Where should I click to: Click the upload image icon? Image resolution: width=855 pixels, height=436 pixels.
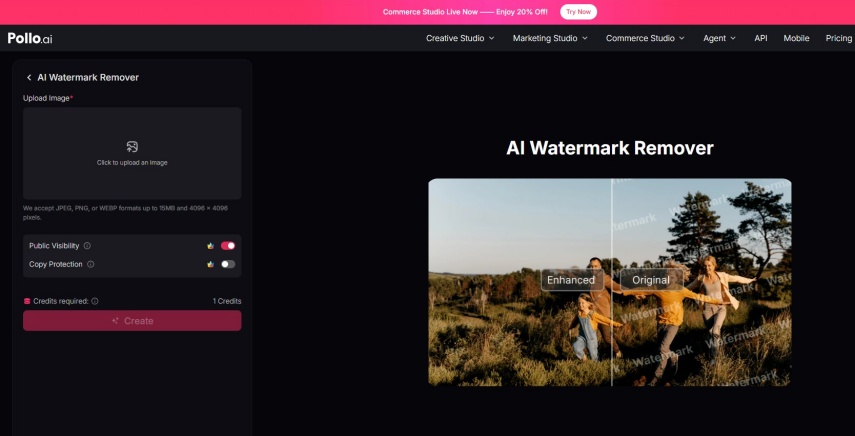(132, 147)
